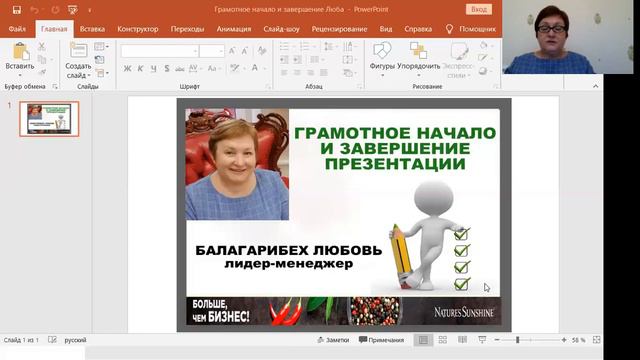Switch to the Конструктор tab
640x360 pixels.
coord(138,29)
